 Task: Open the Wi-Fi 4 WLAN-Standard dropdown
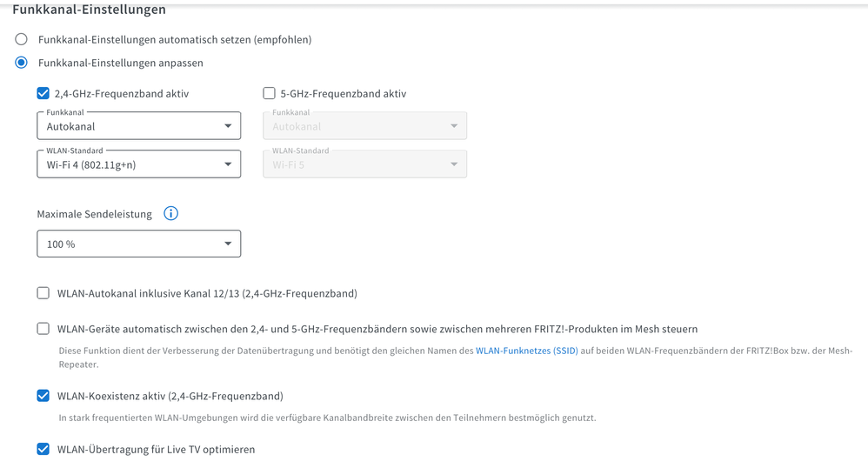pos(138,164)
